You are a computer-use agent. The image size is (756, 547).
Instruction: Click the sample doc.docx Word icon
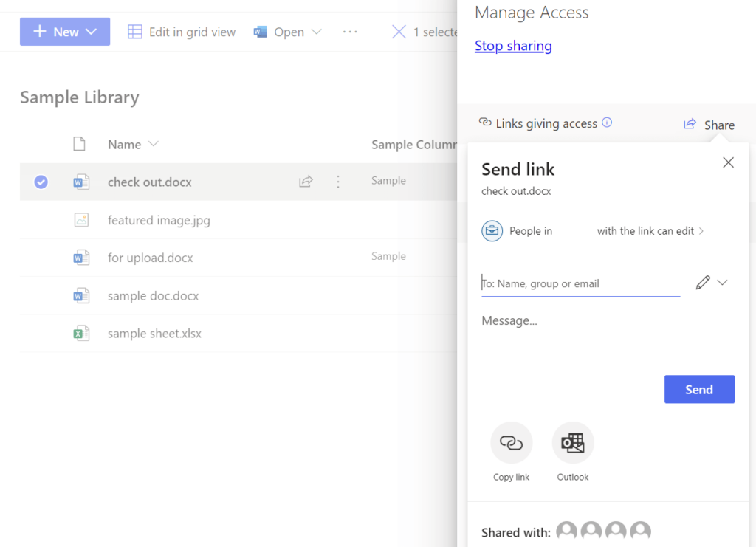click(81, 295)
